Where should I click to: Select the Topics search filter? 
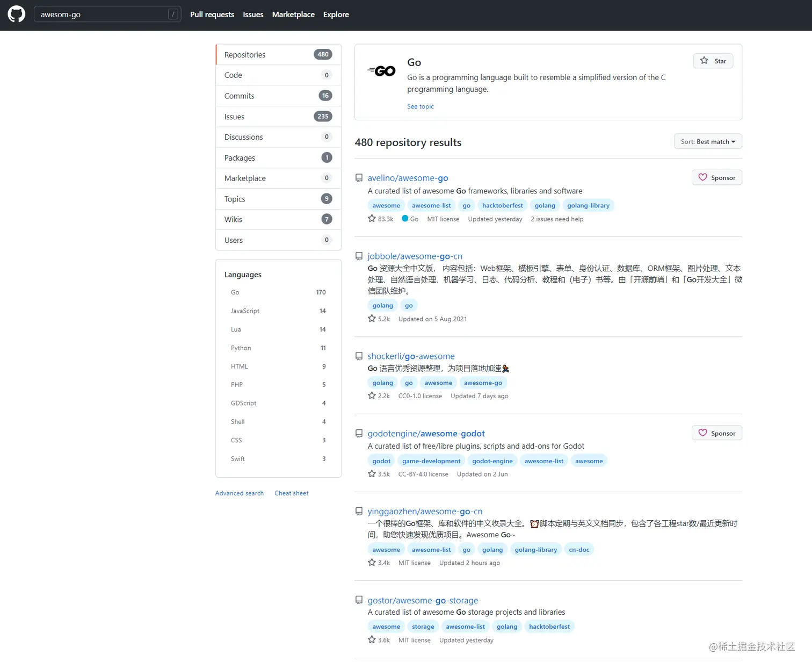(x=278, y=199)
